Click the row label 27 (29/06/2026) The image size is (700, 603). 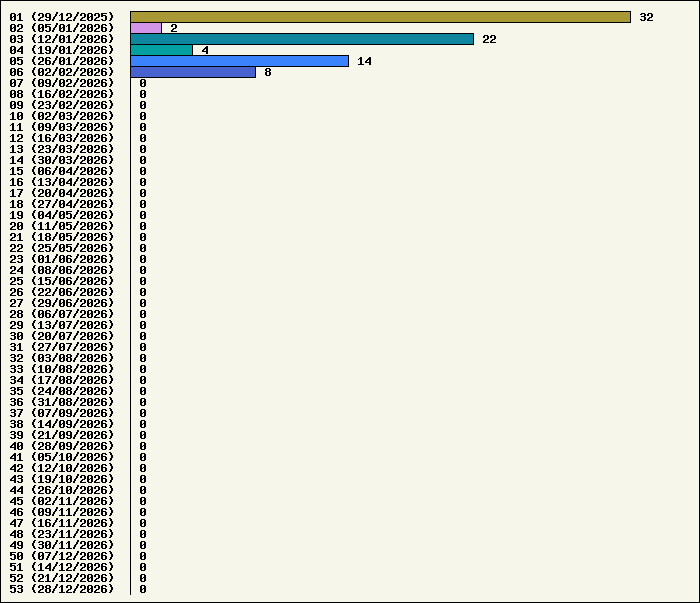point(62,303)
